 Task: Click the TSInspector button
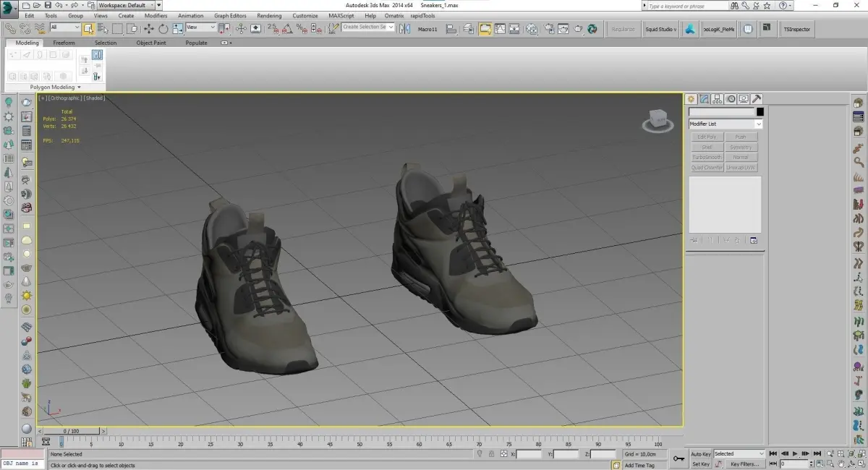point(797,29)
